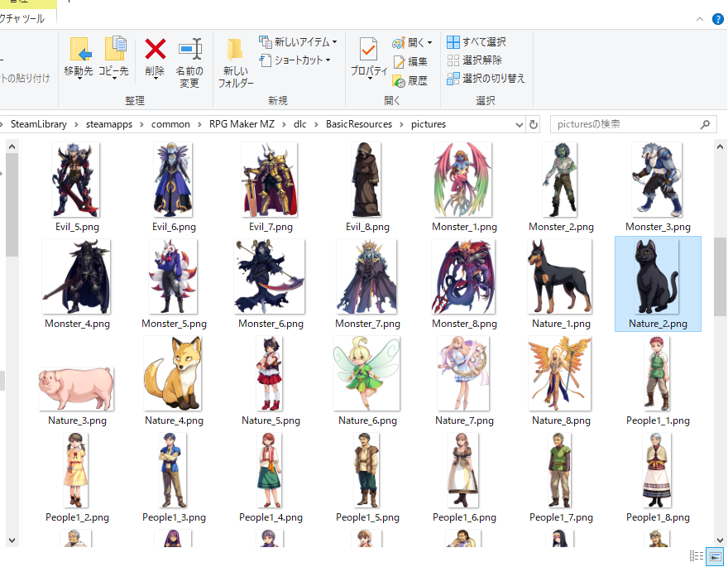Select the Monster_2.png zombie thumbnail
Screen dimensions: 728x567
pyautogui.click(x=560, y=180)
